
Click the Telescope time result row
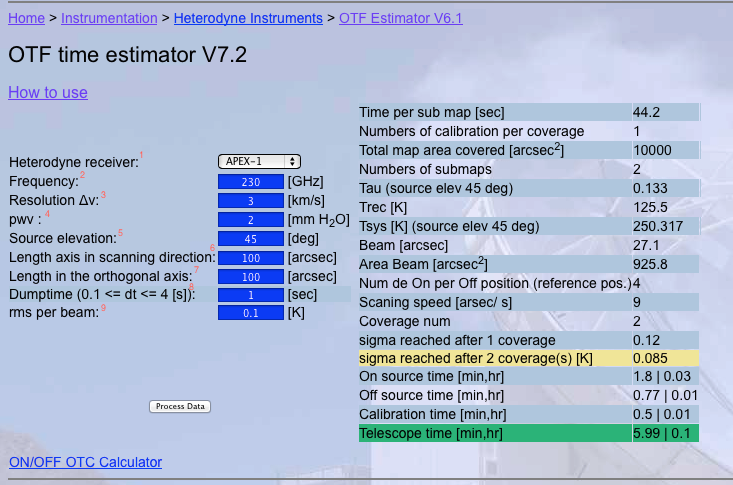(x=528, y=433)
